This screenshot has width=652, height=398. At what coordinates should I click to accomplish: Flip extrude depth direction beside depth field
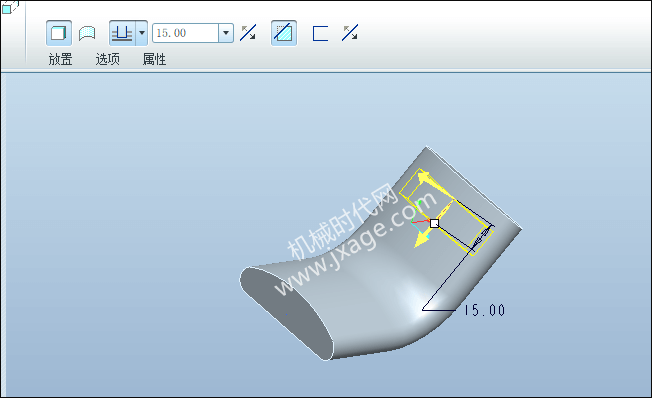point(248,33)
